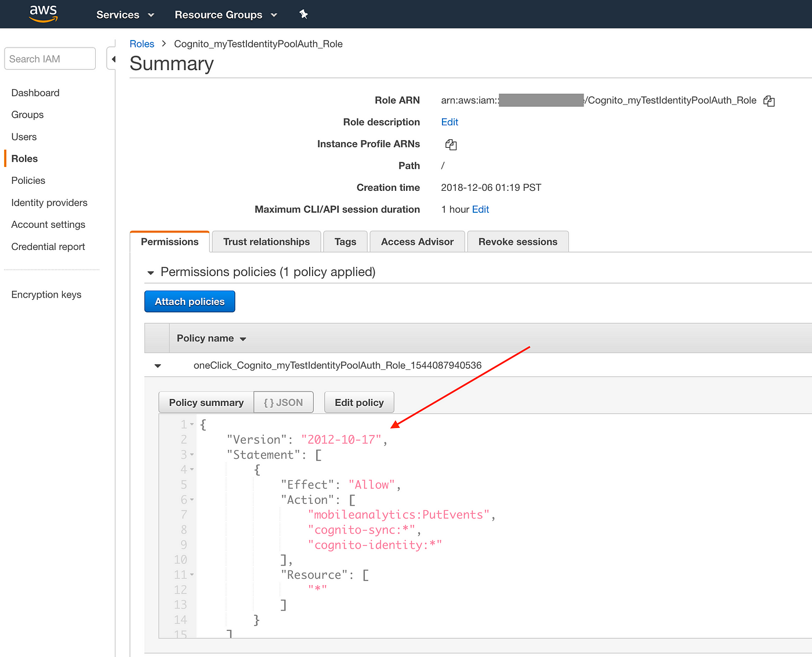Screen dimensions: 812x657
Task: Open Users in the sidebar
Action: tap(24, 137)
